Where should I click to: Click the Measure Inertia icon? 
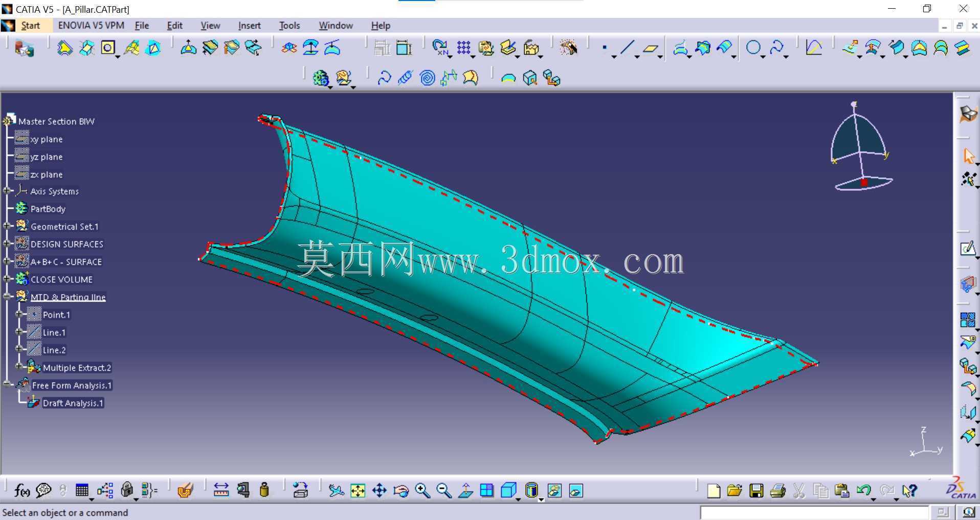click(x=264, y=490)
